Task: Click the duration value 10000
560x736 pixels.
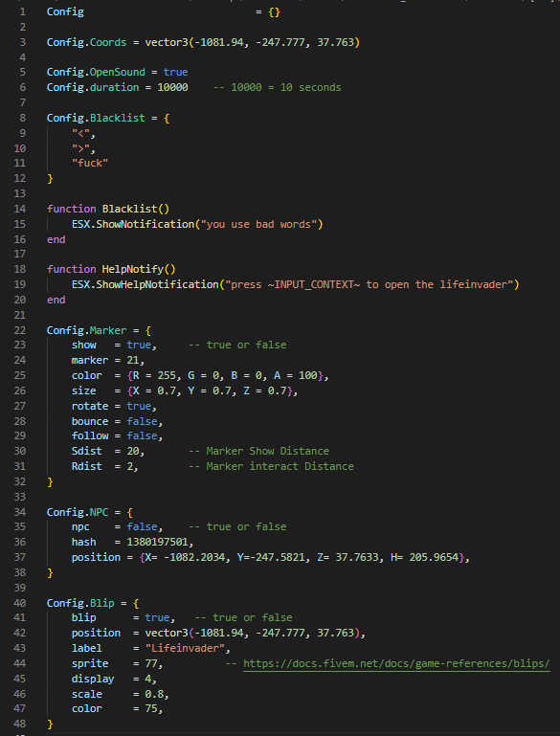Action: tap(172, 87)
